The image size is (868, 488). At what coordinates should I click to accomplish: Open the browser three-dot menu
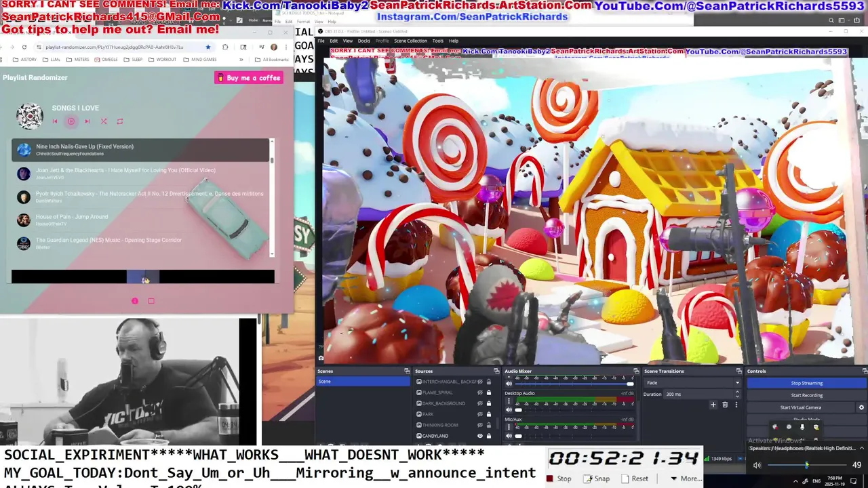pyautogui.click(x=285, y=47)
